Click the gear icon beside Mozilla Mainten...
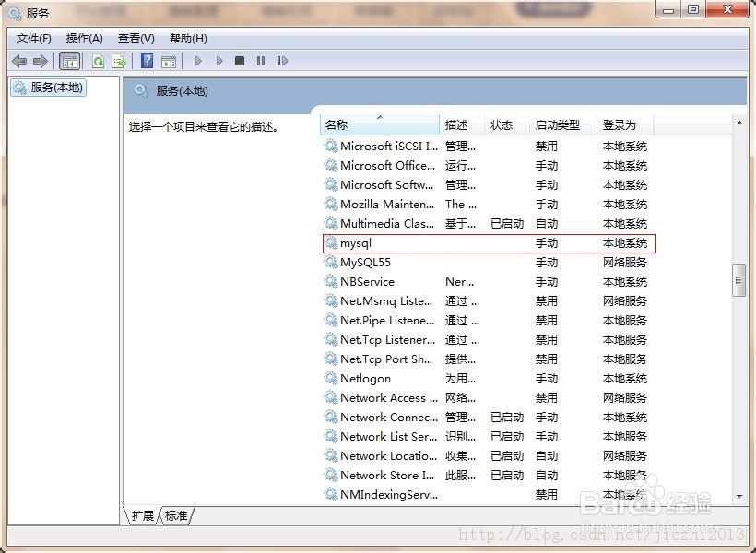Image resolution: width=756 pixels, height=553 pixels. point(331,204)
